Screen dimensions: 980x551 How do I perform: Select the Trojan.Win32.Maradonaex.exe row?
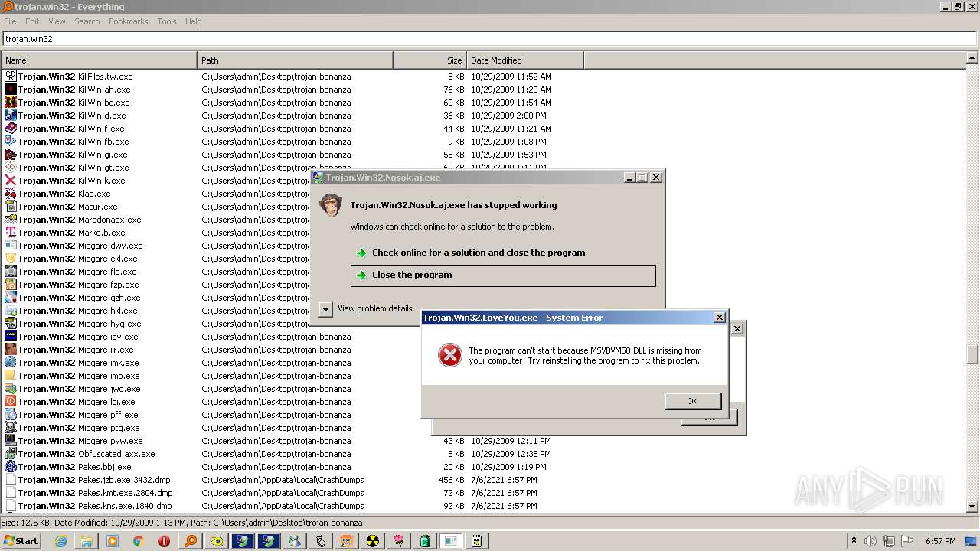coord(483,220)
